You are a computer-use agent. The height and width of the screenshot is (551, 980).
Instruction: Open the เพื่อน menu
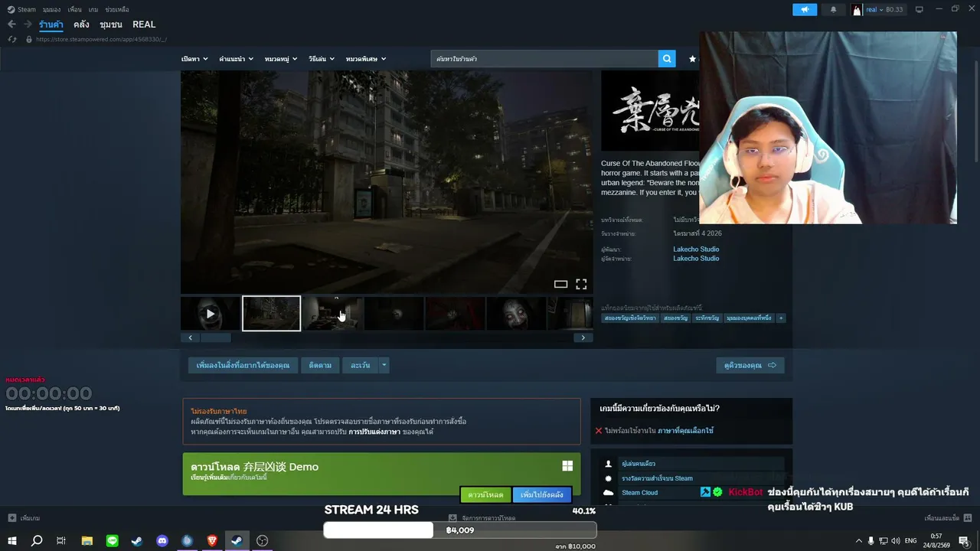pos(74,9)
